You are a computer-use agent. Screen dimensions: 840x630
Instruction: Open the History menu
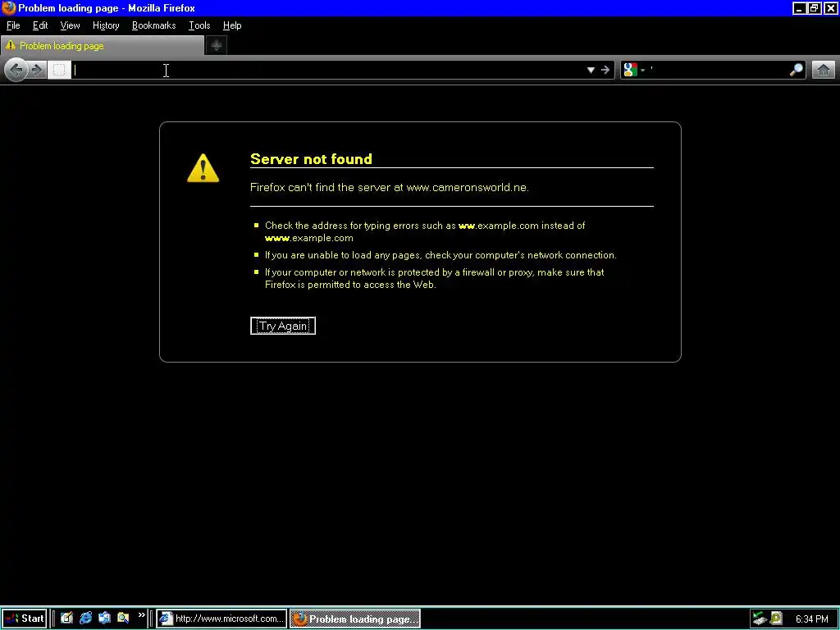point(106,25)
